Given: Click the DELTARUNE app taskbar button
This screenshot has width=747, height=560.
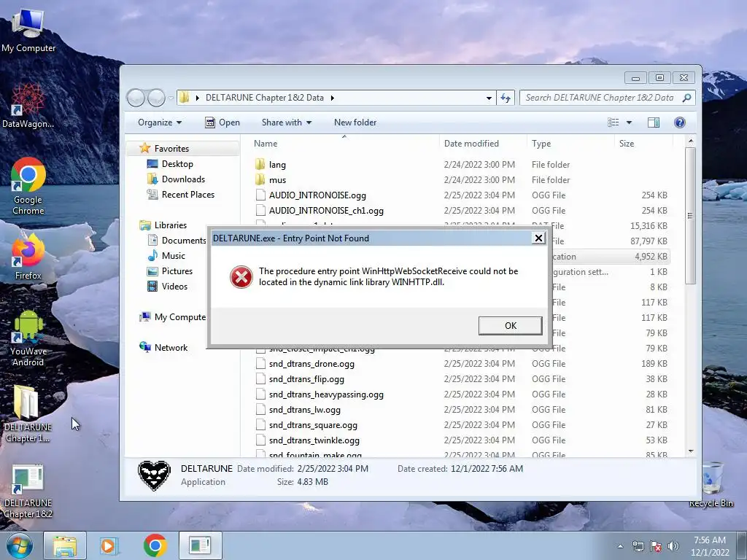Looking at the screenshot, I should click(x=200, y=545).
